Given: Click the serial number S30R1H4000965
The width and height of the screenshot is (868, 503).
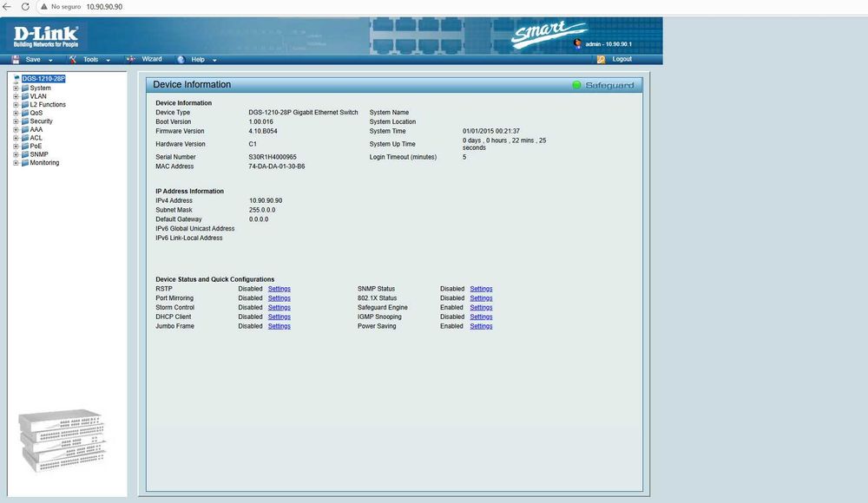Looking at the screenshot, I should pyautogui.click(x=273, y=157).
